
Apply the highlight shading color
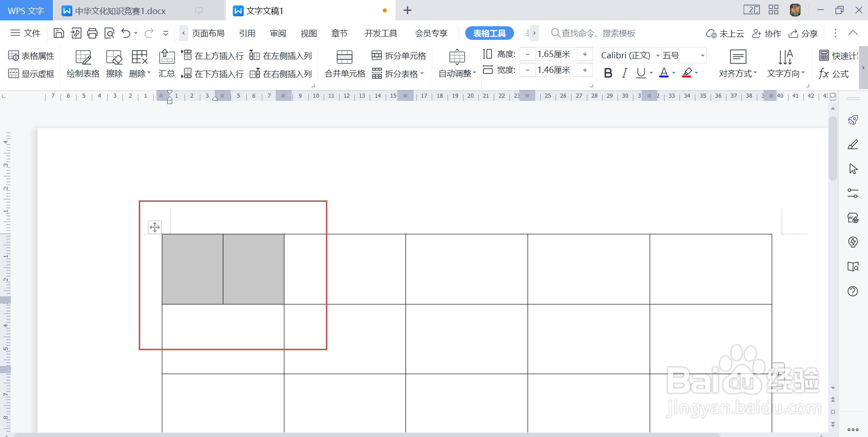click(x=687, y=73)
